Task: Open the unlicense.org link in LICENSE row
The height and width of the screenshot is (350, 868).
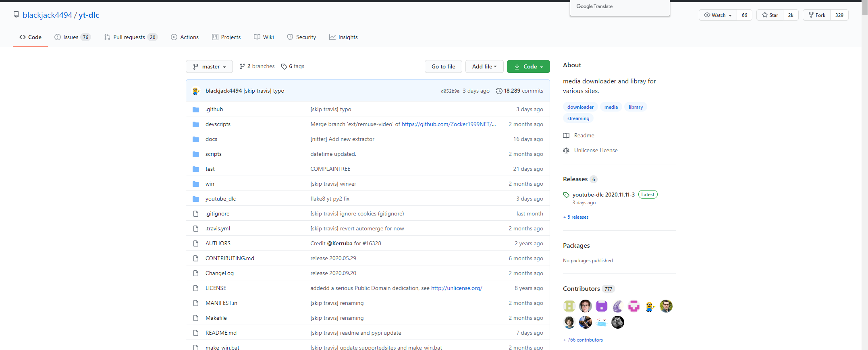Action: pyautogui.click(x=457, y=288)
